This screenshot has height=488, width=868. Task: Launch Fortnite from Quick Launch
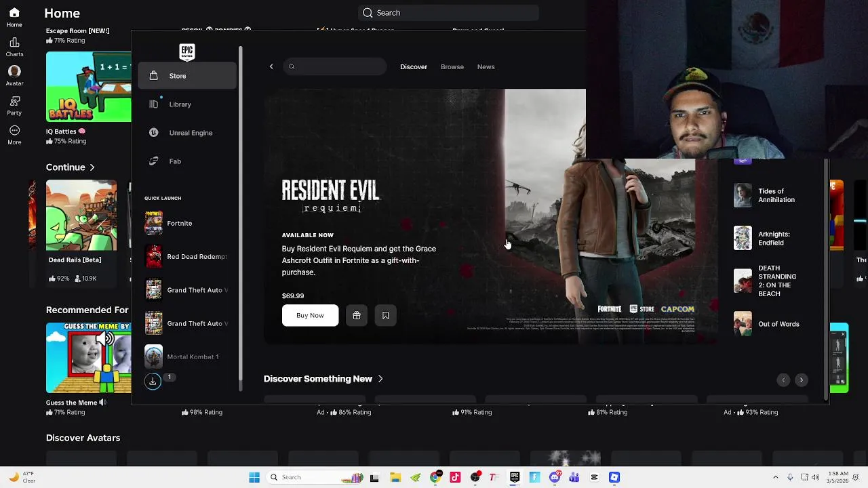[x=187, y=223]
